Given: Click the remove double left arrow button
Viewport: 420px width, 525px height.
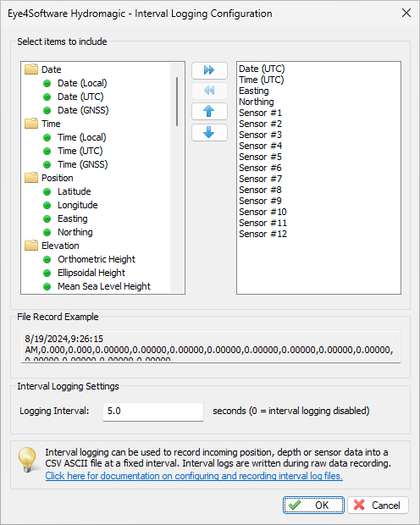Looking at the screenshot, I should pos(209,91).
